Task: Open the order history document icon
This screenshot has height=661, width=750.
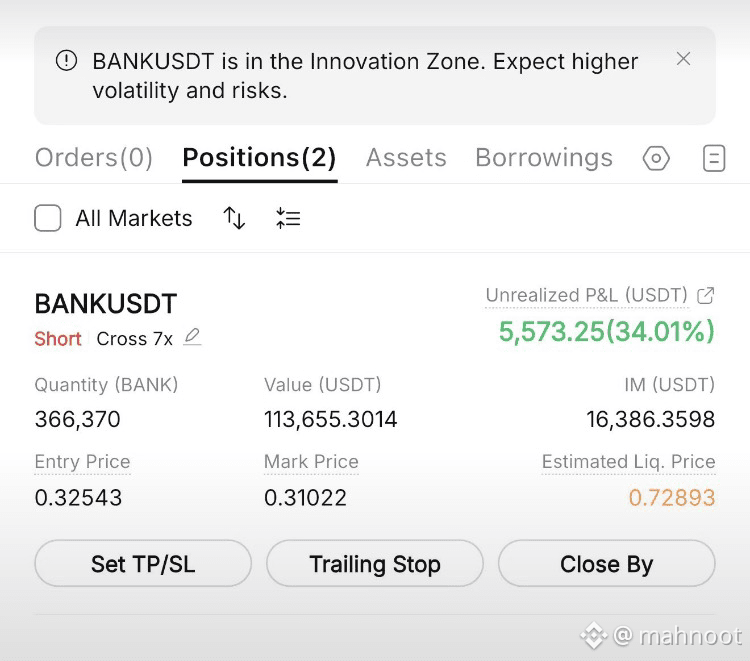Action: [x=714, y=158]
